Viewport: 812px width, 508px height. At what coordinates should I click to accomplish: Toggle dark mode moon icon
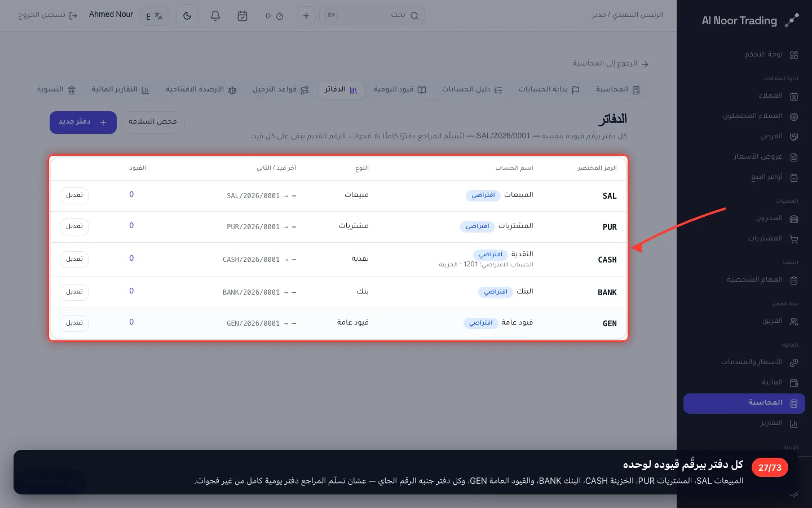187,16
